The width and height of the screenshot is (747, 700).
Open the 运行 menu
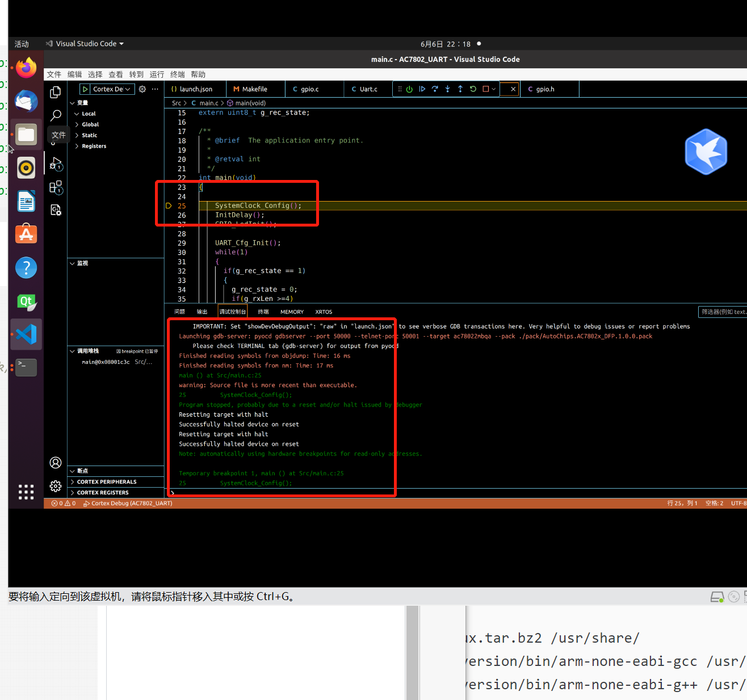[x=157, y=74]
